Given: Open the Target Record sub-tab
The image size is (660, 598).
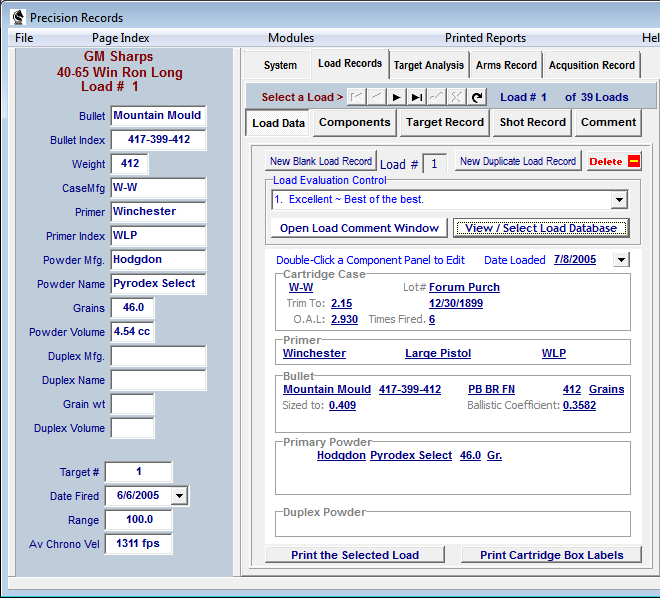Looking at the screenshot, I should pyautogui.click(x=444, y=122).
